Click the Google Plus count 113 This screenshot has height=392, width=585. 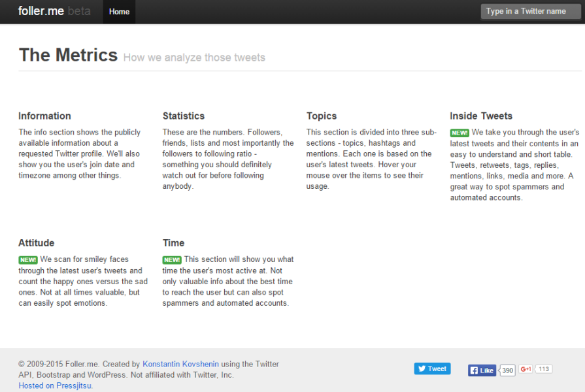(544, 369)
